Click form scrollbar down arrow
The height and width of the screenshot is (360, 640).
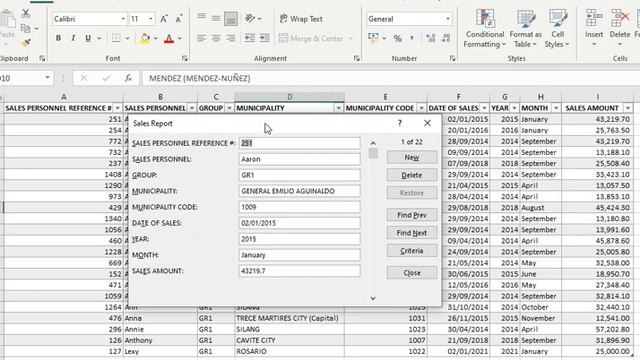(x=373, y=298)
